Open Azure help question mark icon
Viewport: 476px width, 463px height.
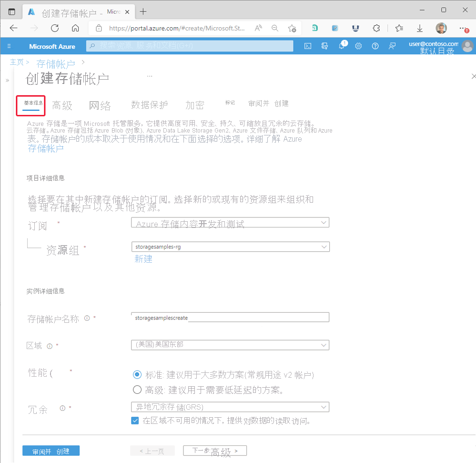(375, 46)
